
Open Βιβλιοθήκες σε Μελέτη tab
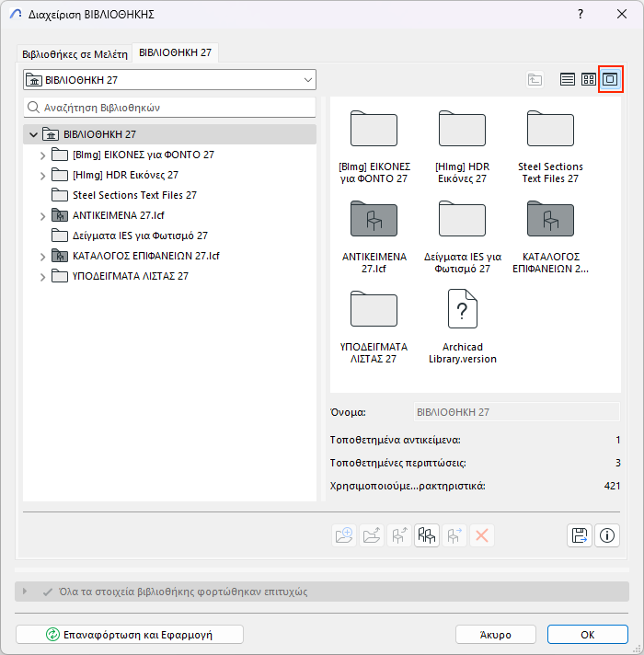[75, 54]
